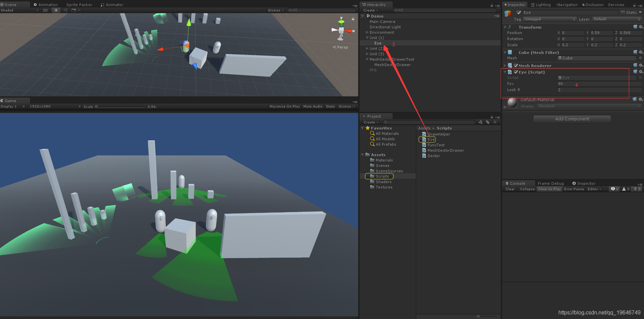Toggle scene effects image icon
The image size is (644, 319).
click(74, 10)
